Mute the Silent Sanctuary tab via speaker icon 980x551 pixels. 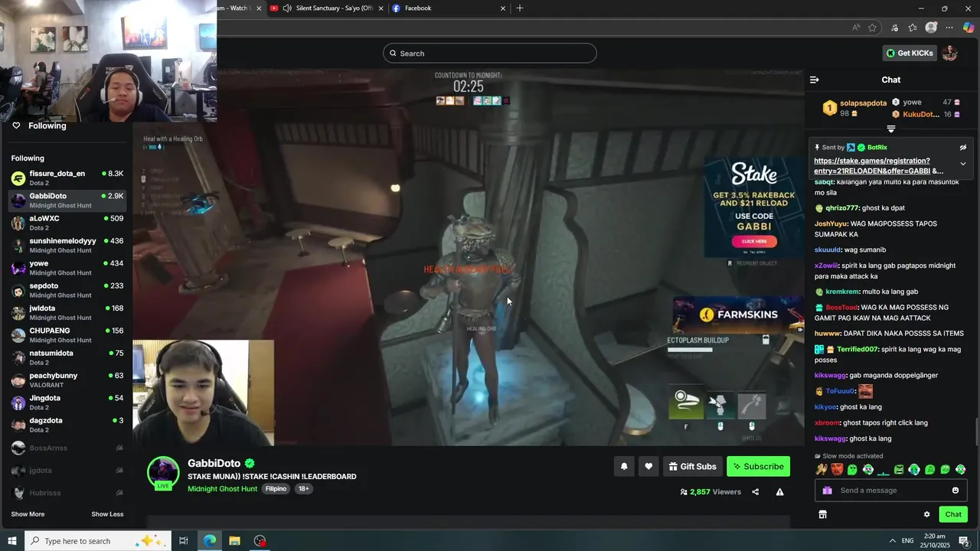coord(287,8)
